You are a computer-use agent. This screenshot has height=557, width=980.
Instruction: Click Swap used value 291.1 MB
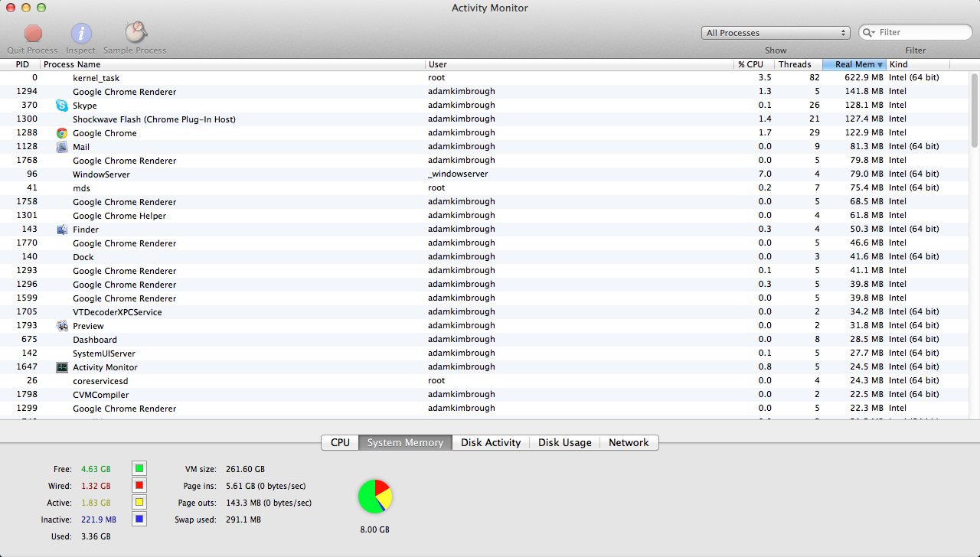[x=243, y=520]
